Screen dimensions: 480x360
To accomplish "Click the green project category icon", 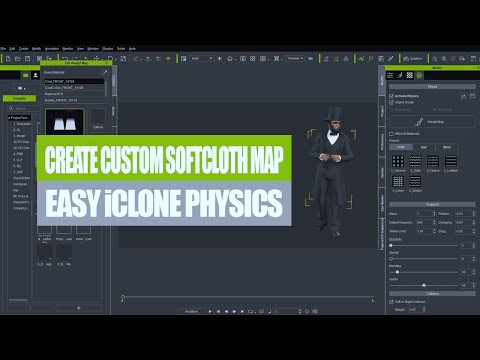I will click(26, 76).
